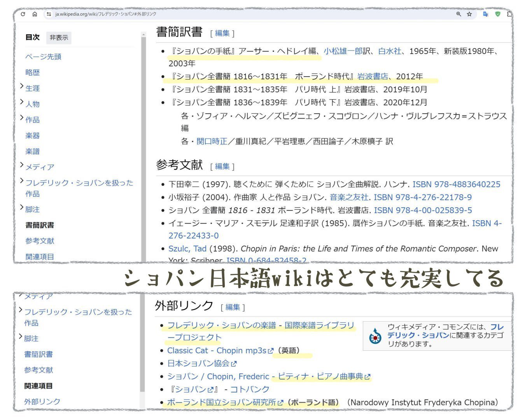Select 書簡訳書 entry in the upper sidebar
This screenshot has width=525, height=420.
(x=40, y=225)
